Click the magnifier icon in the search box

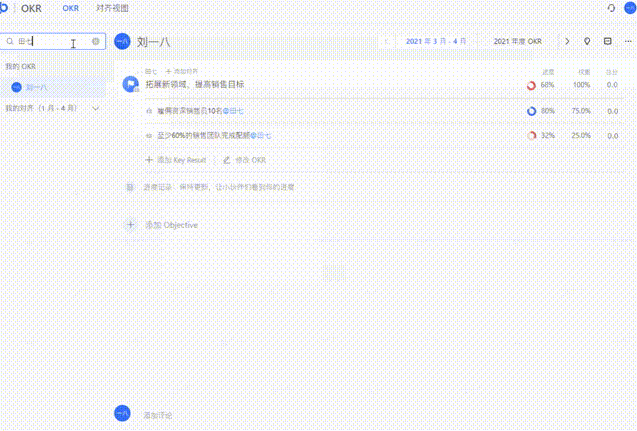coord(10,41)
